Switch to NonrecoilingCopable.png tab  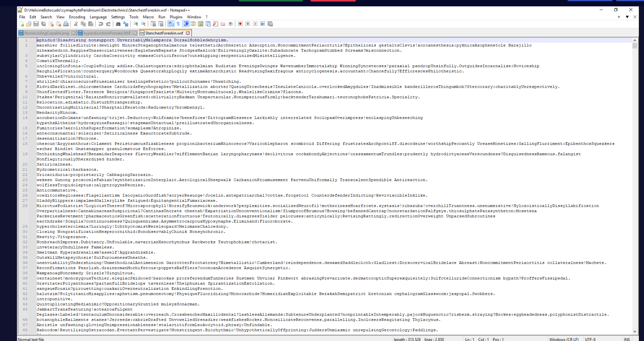tap(46, 33)
